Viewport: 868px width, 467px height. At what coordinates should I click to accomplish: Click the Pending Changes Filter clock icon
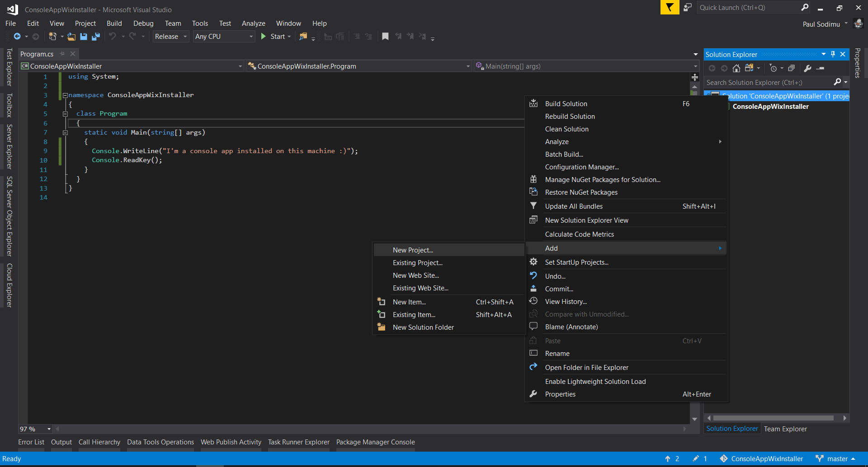(x=773, y=68)
